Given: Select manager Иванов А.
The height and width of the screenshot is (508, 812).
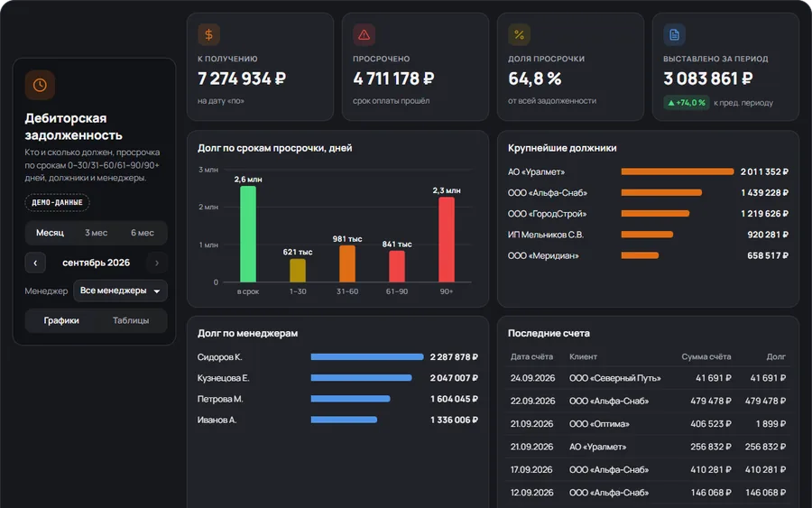Looking at the screenshot, I should (x=217, y=420).
